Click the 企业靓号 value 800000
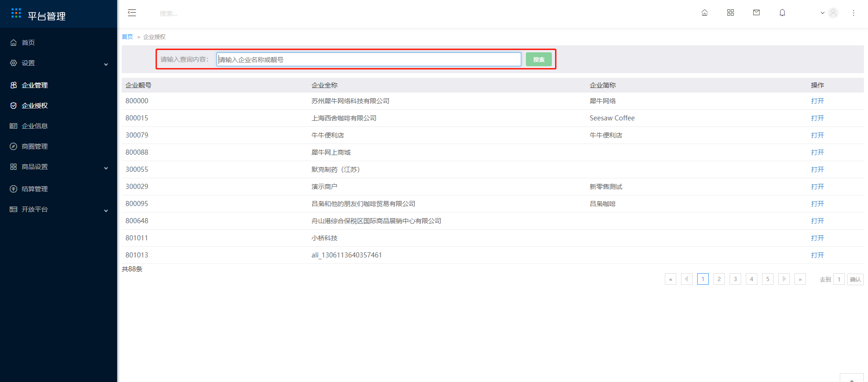The image size is (868, 382). [x=137, y=101]
